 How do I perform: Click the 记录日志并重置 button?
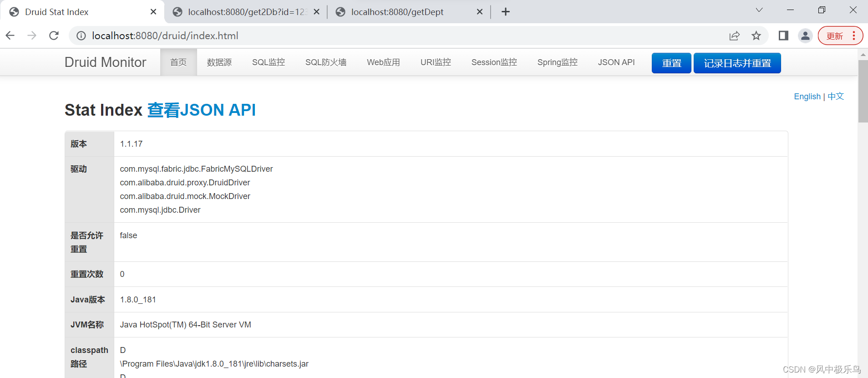point(737,63)
